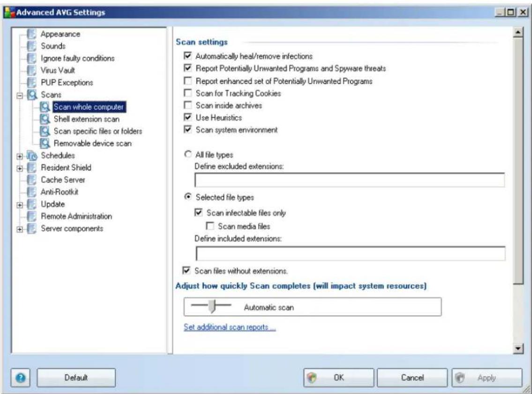Viewport: 532px width, 394px height.
Task: Click the Appearance page icon
Action: 31,34
